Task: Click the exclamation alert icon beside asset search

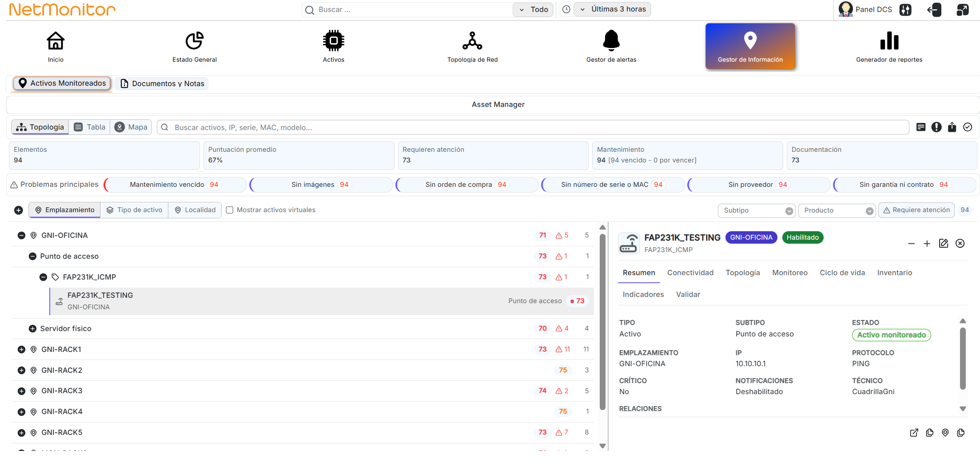Action: 936,127
